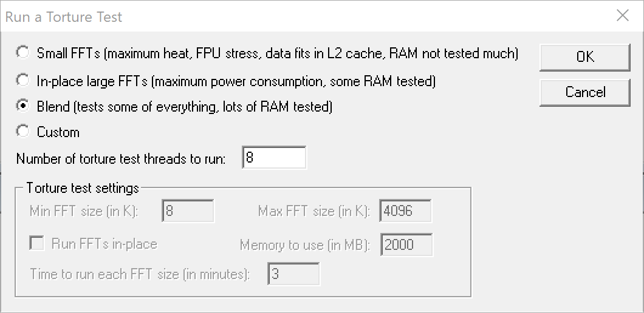Viewport: 644px width, 313px height.
Task: Close the Run a Torture Test window
Action: click(622, 16)
